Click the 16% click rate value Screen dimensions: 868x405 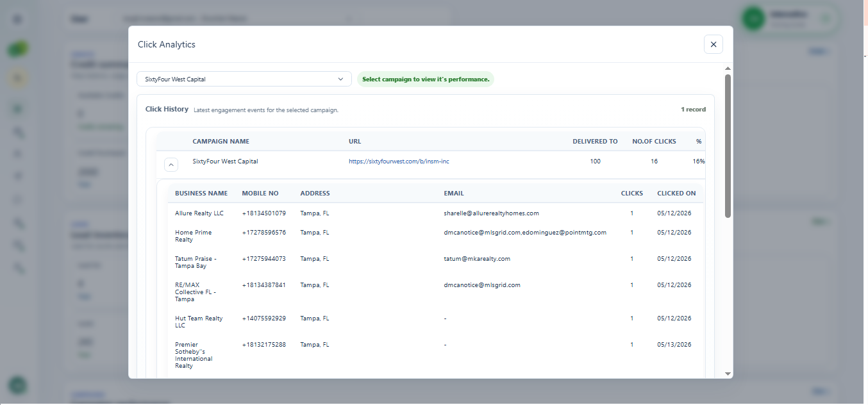click(699, 161)
